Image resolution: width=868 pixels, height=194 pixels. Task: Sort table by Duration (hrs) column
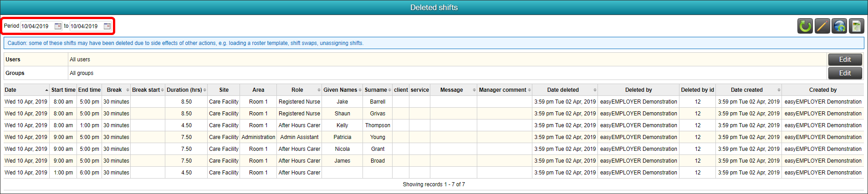click(x=186, y=90)
